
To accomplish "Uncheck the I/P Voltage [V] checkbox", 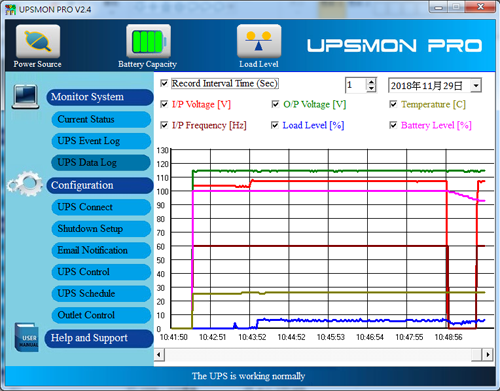I will coord(164,104).
